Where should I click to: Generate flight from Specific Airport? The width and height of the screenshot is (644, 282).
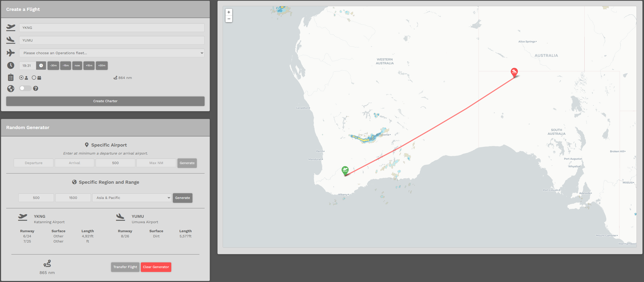point(187,163)
